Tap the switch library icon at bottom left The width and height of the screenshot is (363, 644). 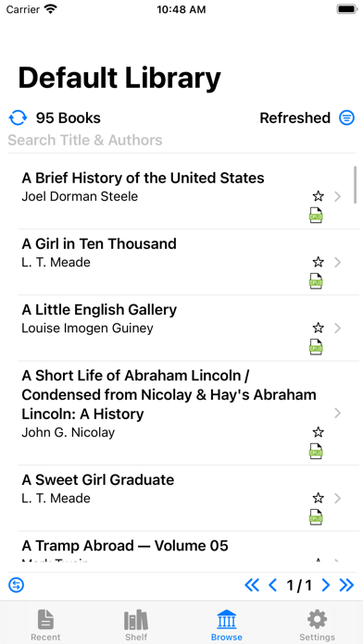17,585
